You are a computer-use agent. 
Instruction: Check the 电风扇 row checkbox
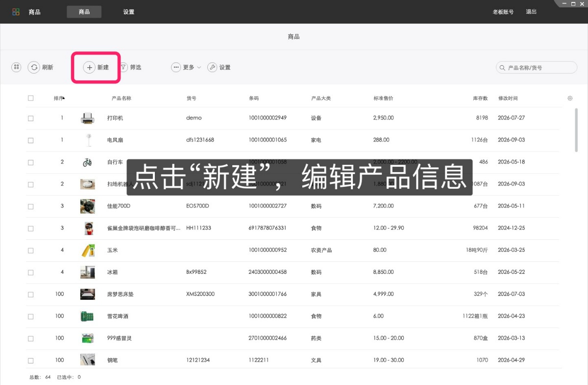tap(31, 140)
